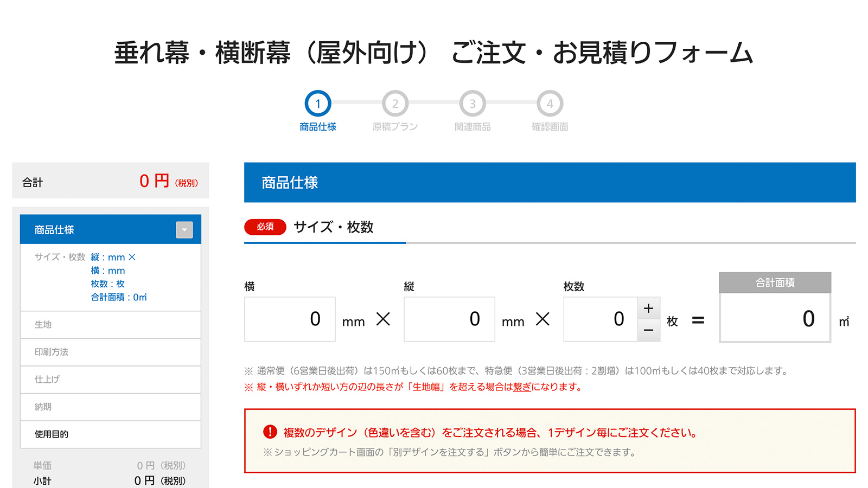This screenshot has width=868, height=488.
Task: Select 印刷方法 in the sidebar
Action: tap(110, 352)
